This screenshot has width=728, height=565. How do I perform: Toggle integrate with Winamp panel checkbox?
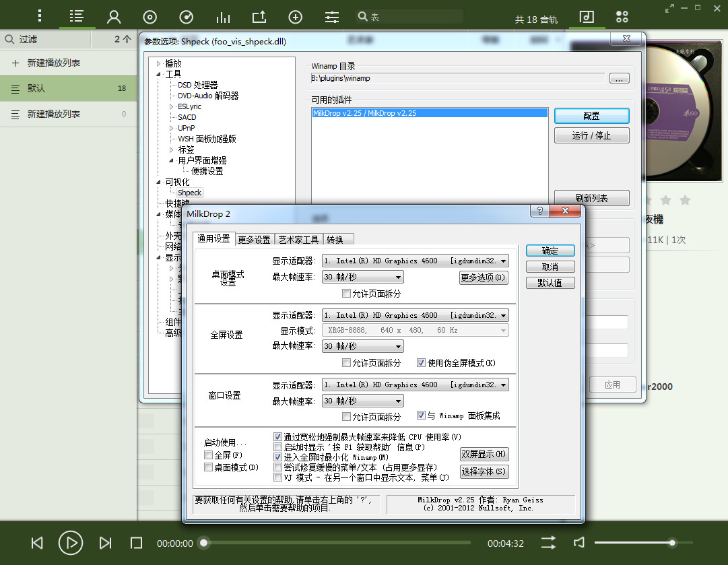pos(421,415)
